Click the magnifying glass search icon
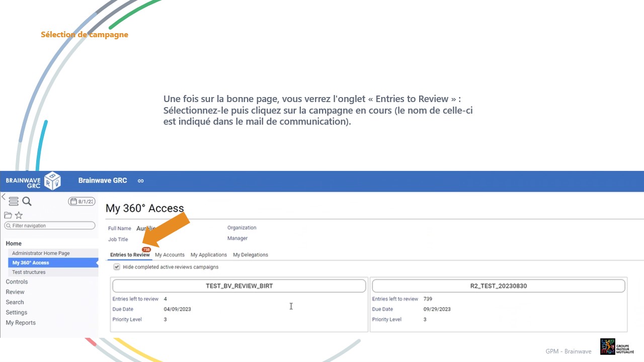 [x=27, y=202]
